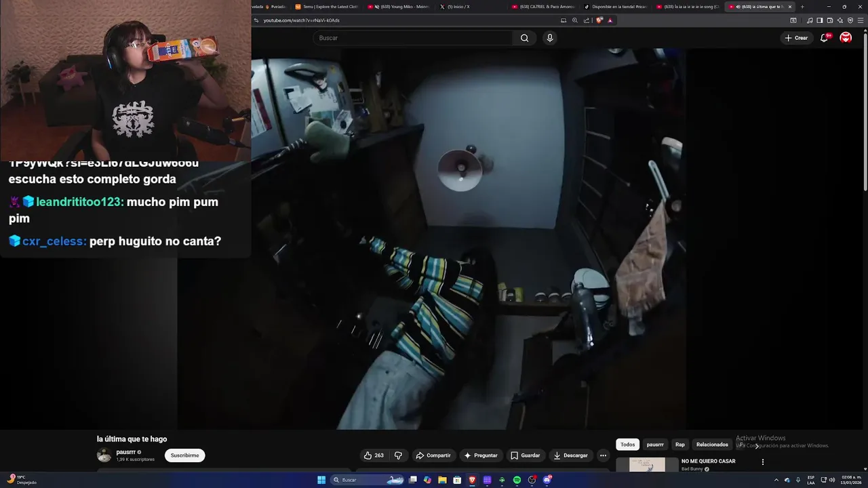Open the media control music icon
The width and height of the screenshot is (868, 488).
(x=809, y=20)
